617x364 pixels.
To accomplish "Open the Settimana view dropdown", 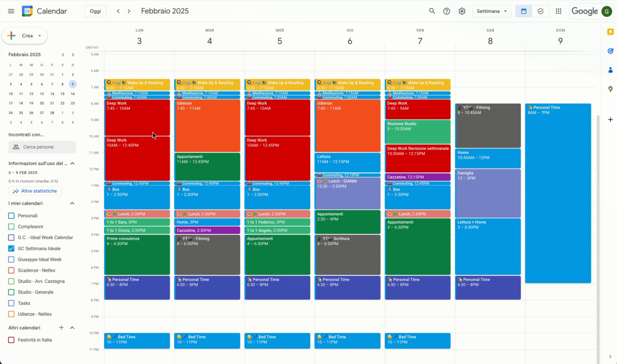I will click(x=491, y=11).
